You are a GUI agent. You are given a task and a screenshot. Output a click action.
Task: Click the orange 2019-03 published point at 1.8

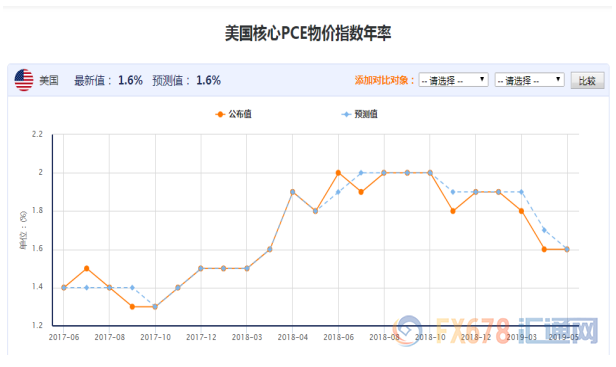(x=521, y=211)
